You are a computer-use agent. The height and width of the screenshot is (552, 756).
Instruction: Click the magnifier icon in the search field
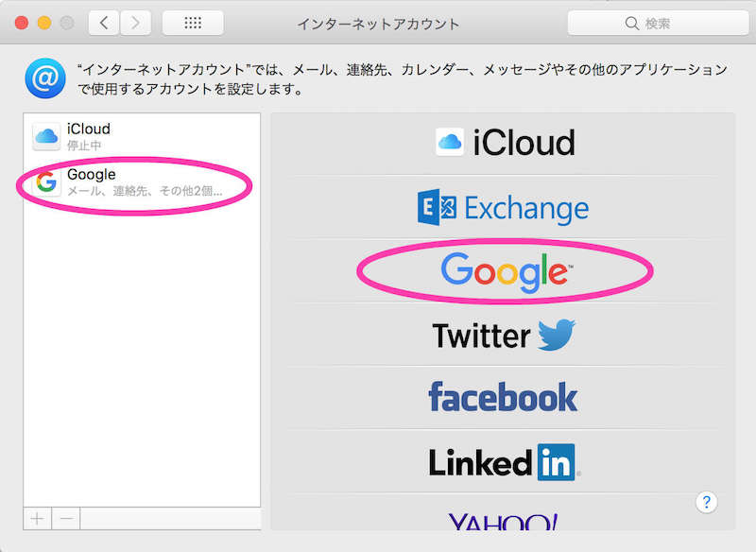point(631,23)
